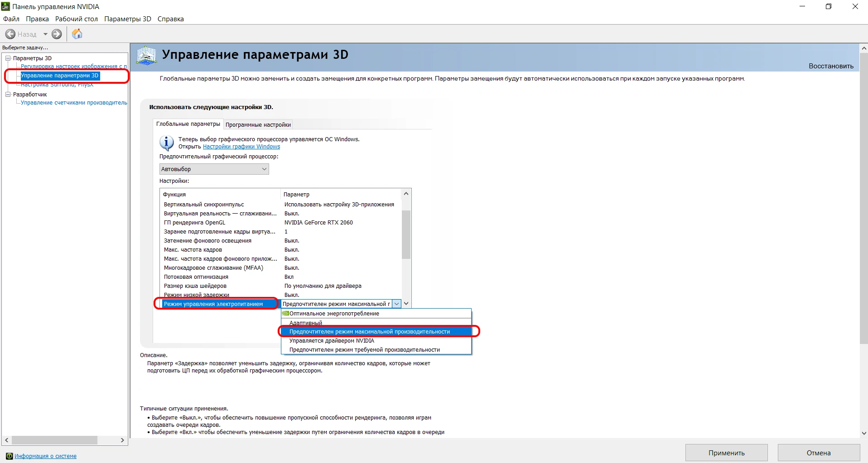
Task: Open the Параметры 3D menu
Action: pyautogui.click(x=127, y=19)
